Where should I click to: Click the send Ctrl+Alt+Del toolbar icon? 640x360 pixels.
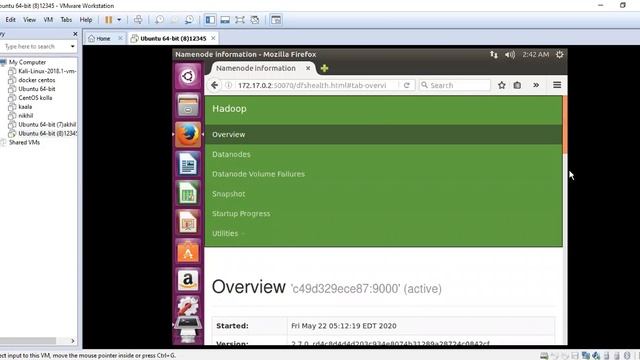click(138, 20)
